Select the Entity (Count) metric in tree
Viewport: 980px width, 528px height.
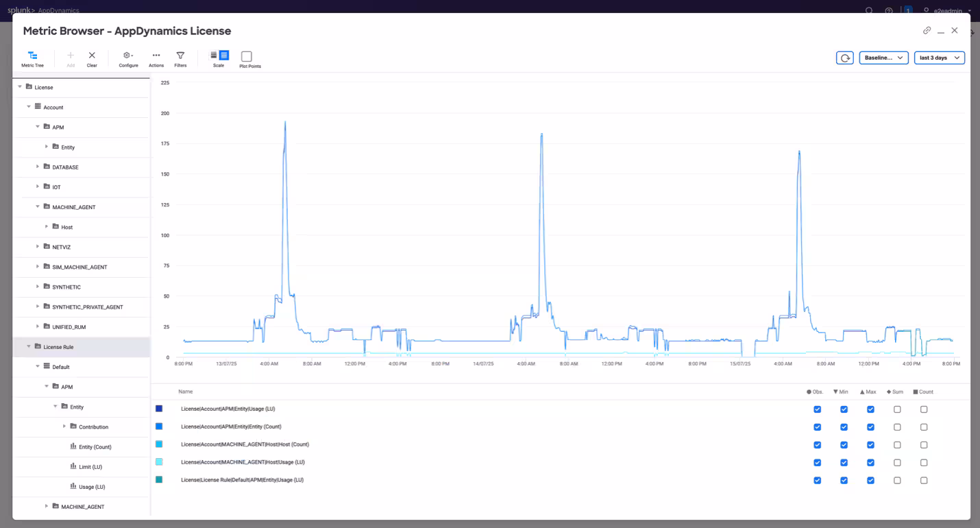(95, 447)
